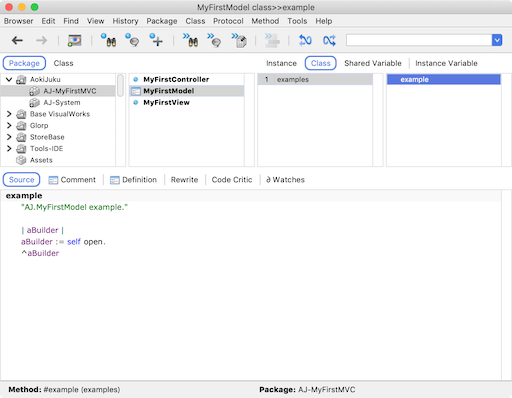Click the arrows speech bubble icon

point(214,40)
